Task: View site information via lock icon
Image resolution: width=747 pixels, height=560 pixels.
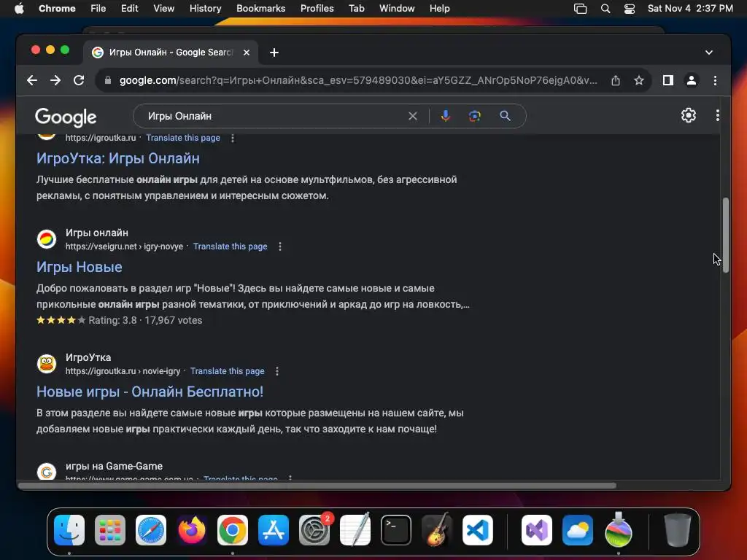Action: tap(108, 80)
